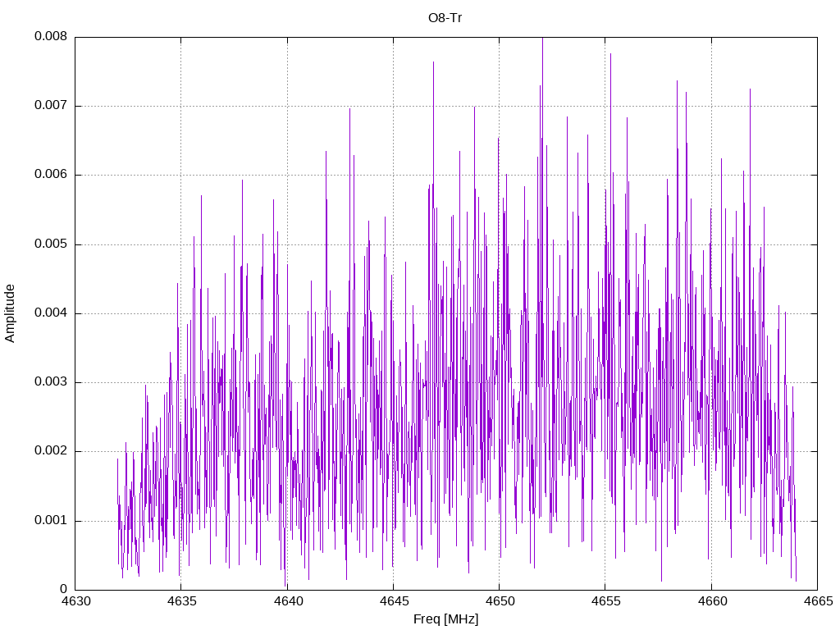Click the 4630 x-axis tick label
Image resolution: width=840 pixels, height=630 pixels.
75,601
